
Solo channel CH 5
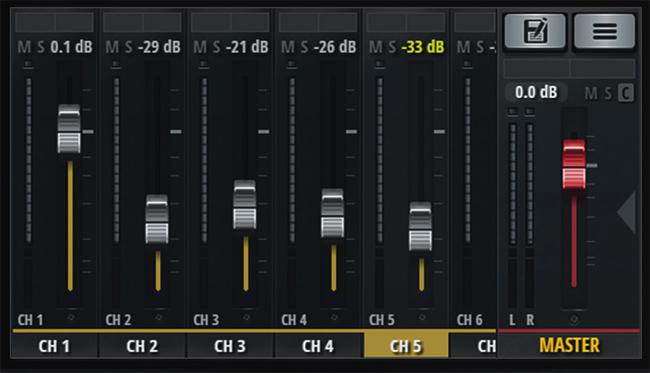click(x=392, y=47)
